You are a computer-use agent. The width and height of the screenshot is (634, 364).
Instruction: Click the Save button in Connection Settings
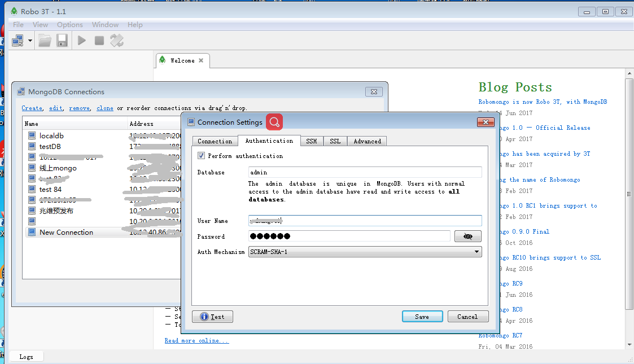click(x=422, y=317)
